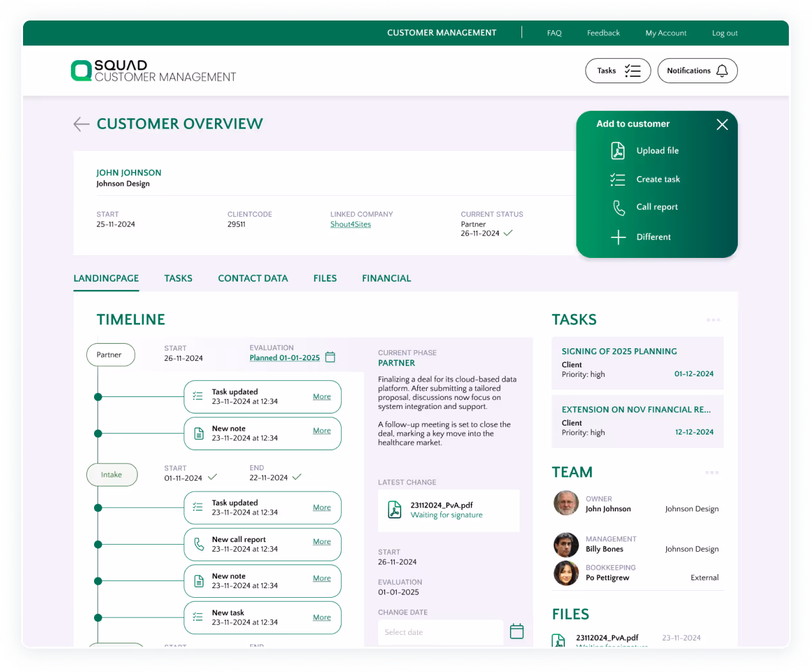Open More on New call report card
This screenshot has width=812, height=672.
tap(322, 541)
